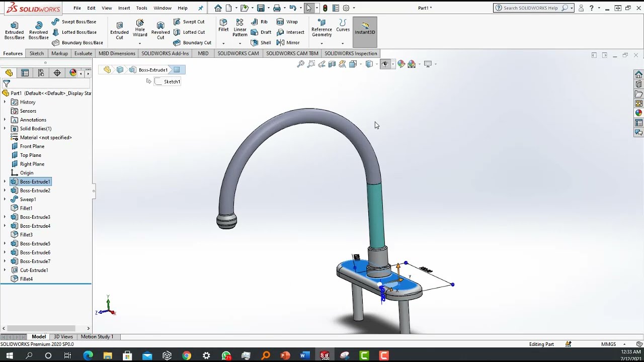Open the ConfigurationManager tab icon

[41, 73]
